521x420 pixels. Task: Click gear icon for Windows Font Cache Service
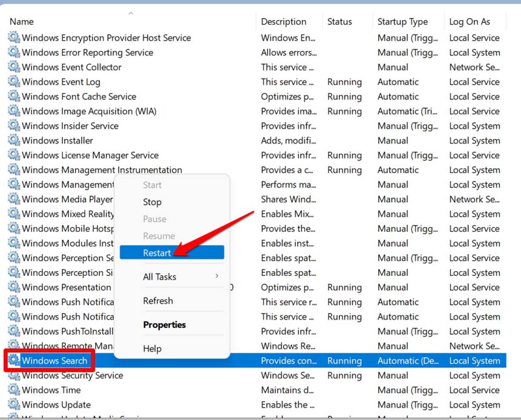(x=13, y=97)
